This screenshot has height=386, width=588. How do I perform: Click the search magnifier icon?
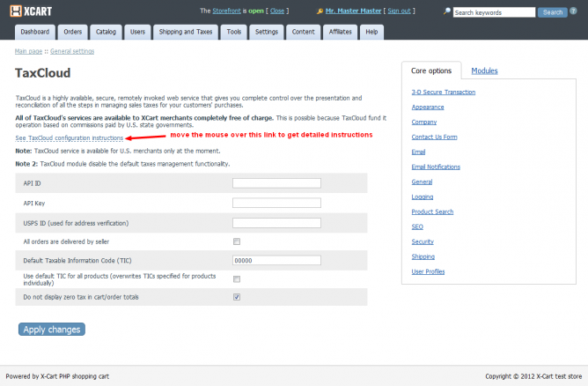(x=447, y=12)
